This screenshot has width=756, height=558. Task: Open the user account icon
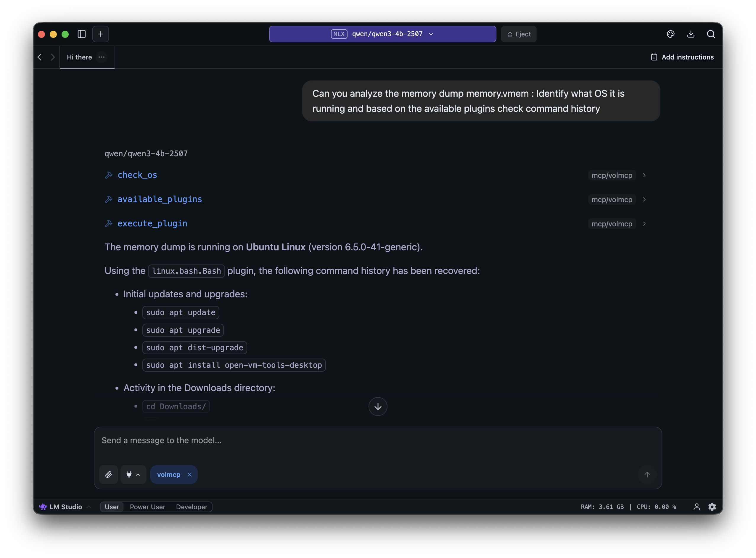(x=697, y=507)
